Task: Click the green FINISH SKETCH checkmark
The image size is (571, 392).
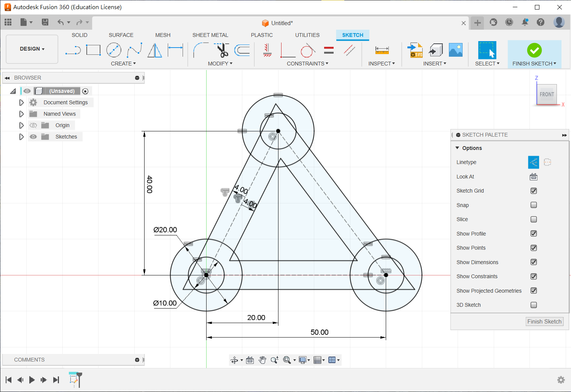Action: click(534, 50)
